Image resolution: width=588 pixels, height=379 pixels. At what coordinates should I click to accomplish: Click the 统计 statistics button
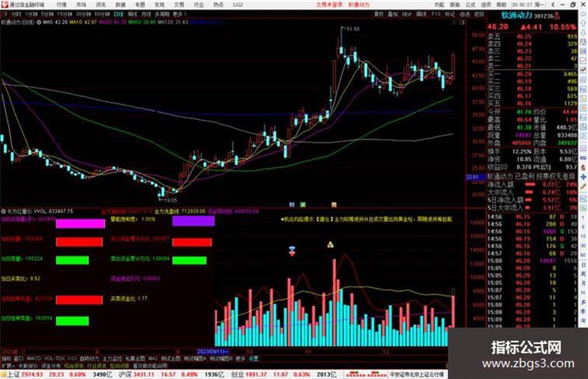click(x=407, y=14)
